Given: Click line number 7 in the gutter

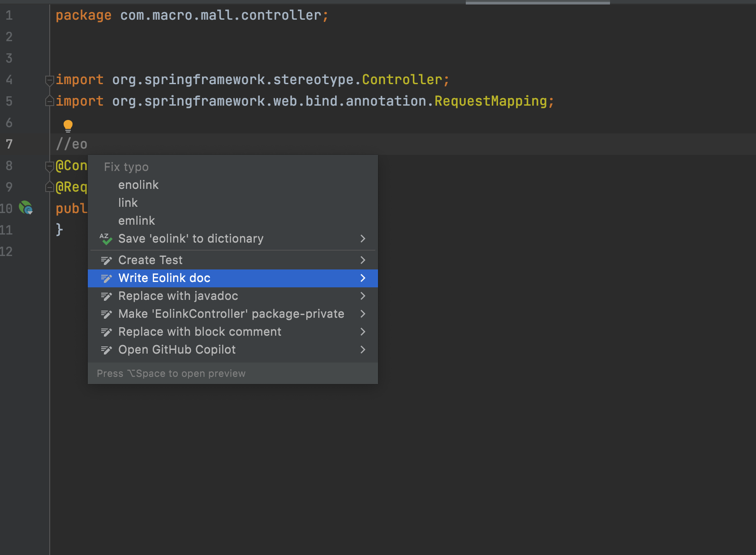Looking at the screenshot, I should pos(9,144).
